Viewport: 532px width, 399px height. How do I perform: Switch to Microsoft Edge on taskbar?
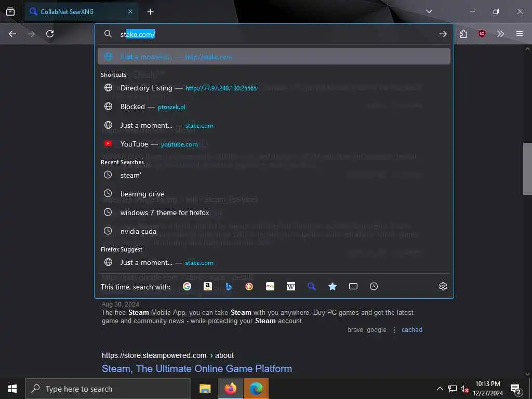point(256,389)
